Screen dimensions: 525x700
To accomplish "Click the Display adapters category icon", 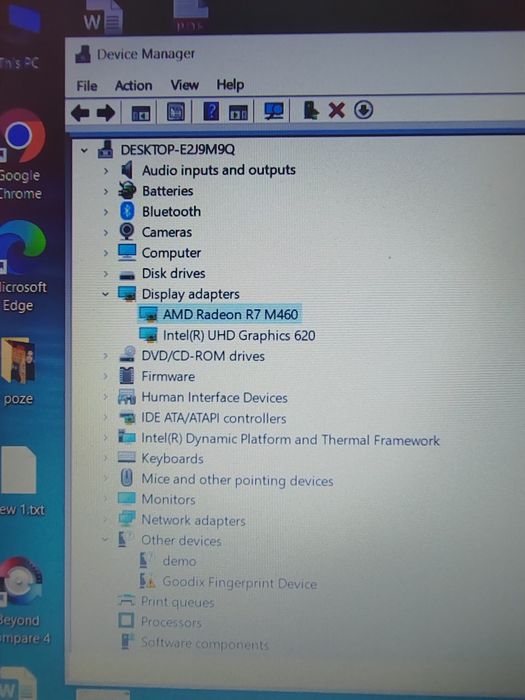I will coord(127,293).
